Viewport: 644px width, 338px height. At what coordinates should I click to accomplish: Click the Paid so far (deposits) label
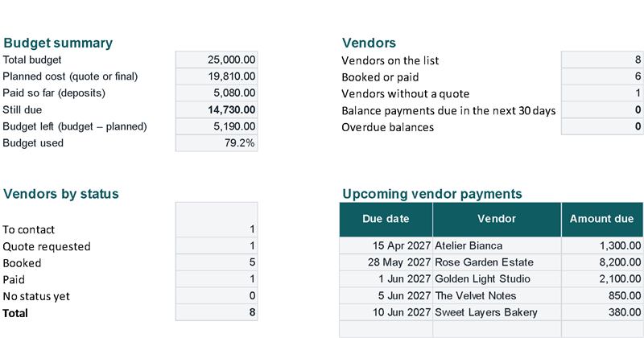pyautogui.click(x=54, y=93)
